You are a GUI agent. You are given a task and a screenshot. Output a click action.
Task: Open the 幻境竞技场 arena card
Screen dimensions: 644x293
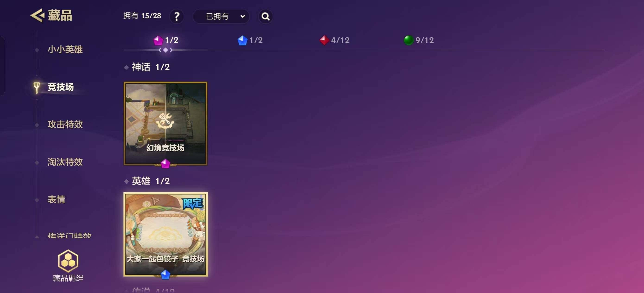coord(165,123)
